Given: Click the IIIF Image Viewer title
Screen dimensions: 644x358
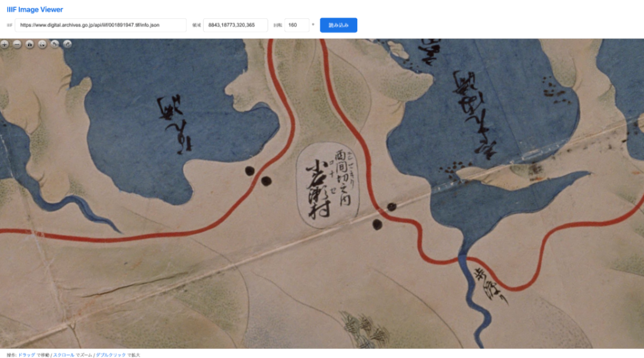Looking at the screenshot, I should point(35,10).
